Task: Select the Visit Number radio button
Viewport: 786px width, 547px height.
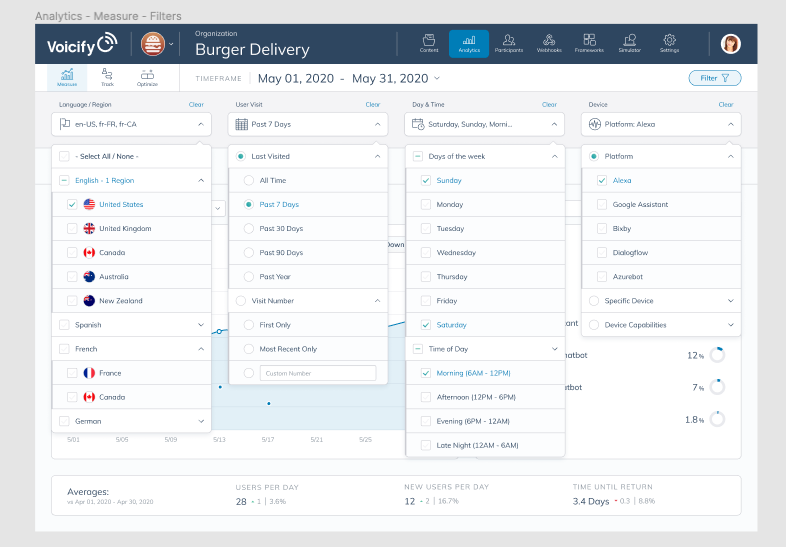Action: click(241, 300)
